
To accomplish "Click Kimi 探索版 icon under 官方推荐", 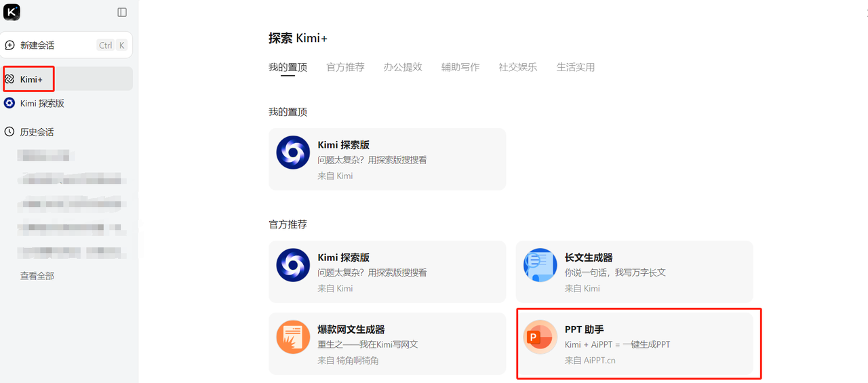I will click(x=293, y=265).
